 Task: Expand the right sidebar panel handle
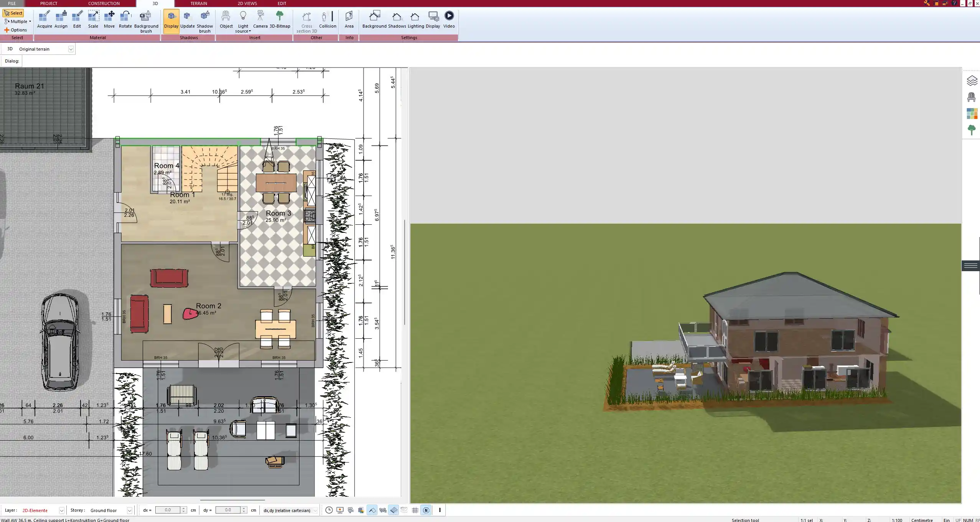pos(970,265)
